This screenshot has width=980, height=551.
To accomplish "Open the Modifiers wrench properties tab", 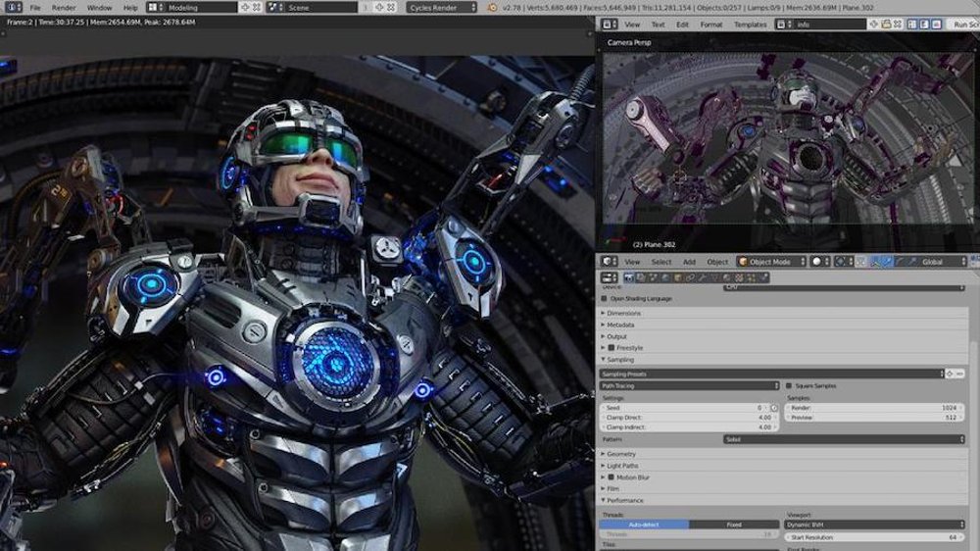I will [x=702, y=278].
